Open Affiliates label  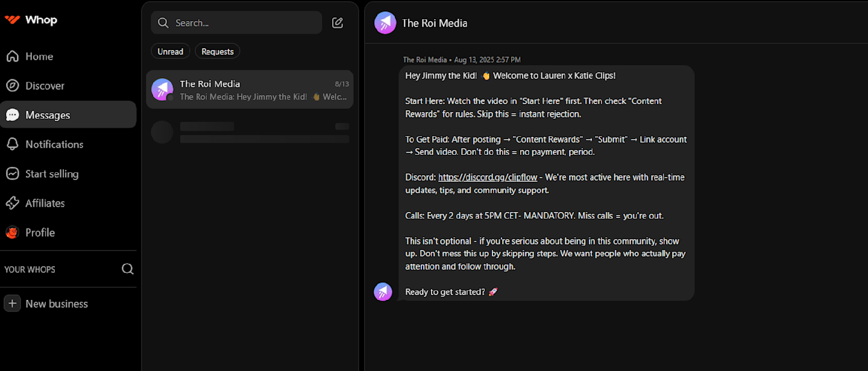45,204
